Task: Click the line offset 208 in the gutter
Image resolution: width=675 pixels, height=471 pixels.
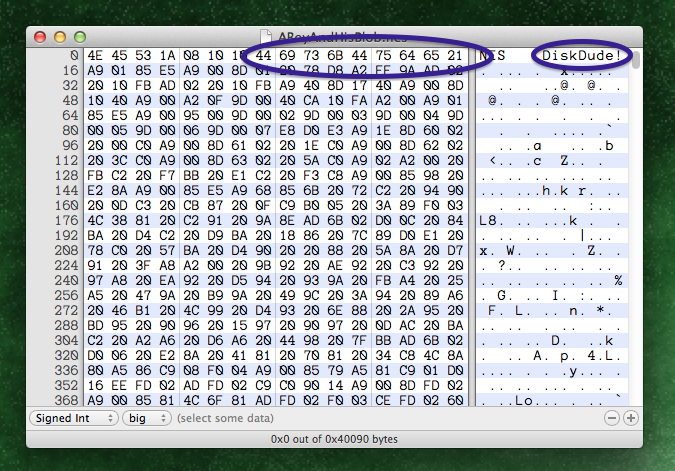Action: (x=67, y=251)
